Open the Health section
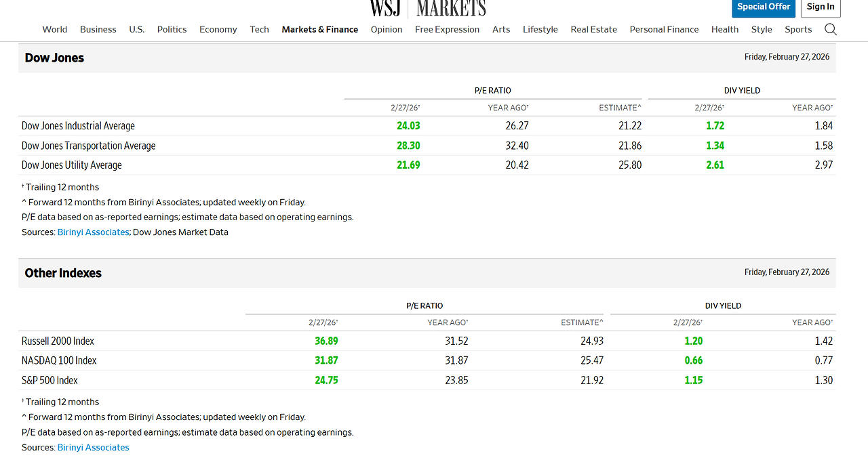 click(725, 29)
